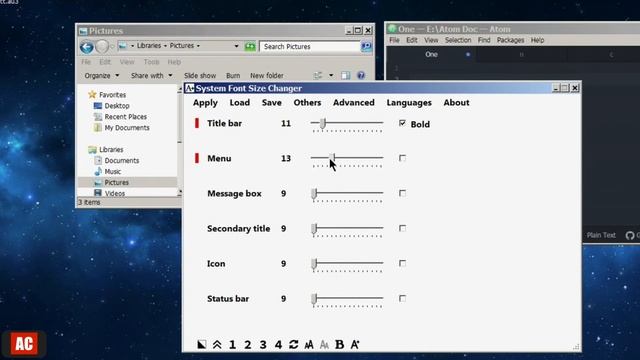The width and height of the screenshot is (640, 360).
Task: Open the Others menu
Action: tap(307, 103)
